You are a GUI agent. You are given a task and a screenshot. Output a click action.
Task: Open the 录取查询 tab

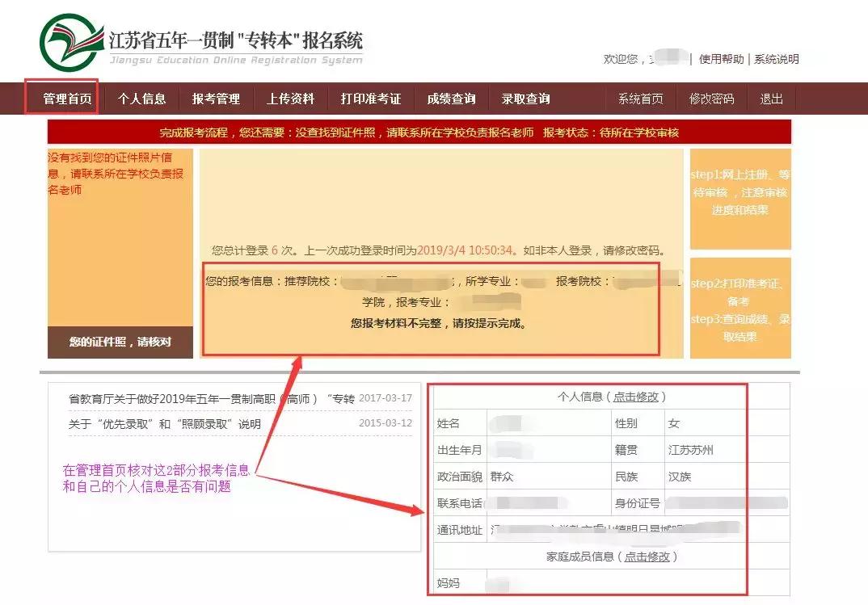click(527, 98)
